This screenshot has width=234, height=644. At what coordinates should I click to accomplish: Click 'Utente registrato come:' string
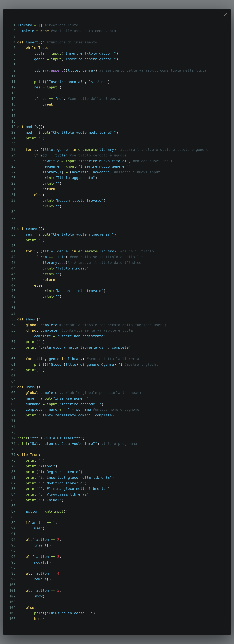coord(64,415)
